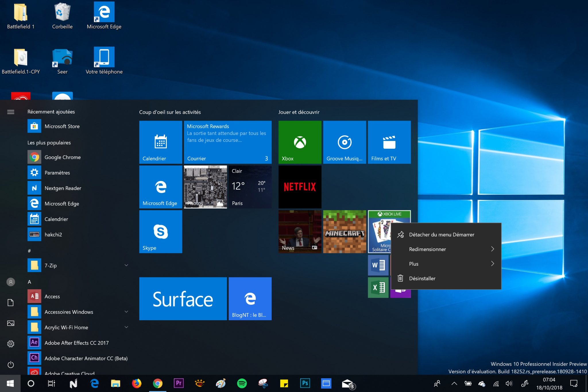Click Coup d'oeil sur les activités title

coord(170,112)
